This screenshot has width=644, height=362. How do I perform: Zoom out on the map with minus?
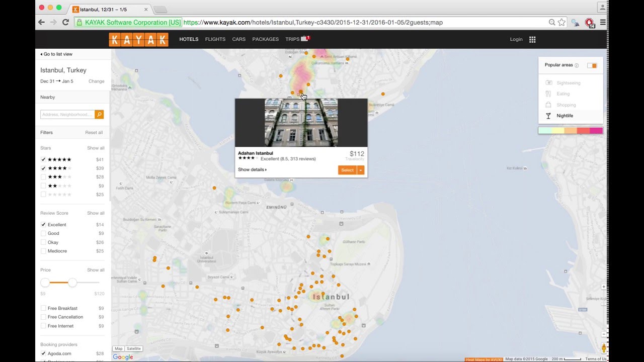point(604,334)
